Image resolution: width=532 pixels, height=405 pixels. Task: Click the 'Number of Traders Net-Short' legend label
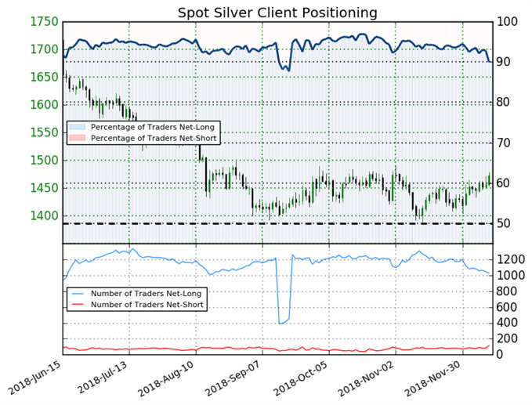147,305
